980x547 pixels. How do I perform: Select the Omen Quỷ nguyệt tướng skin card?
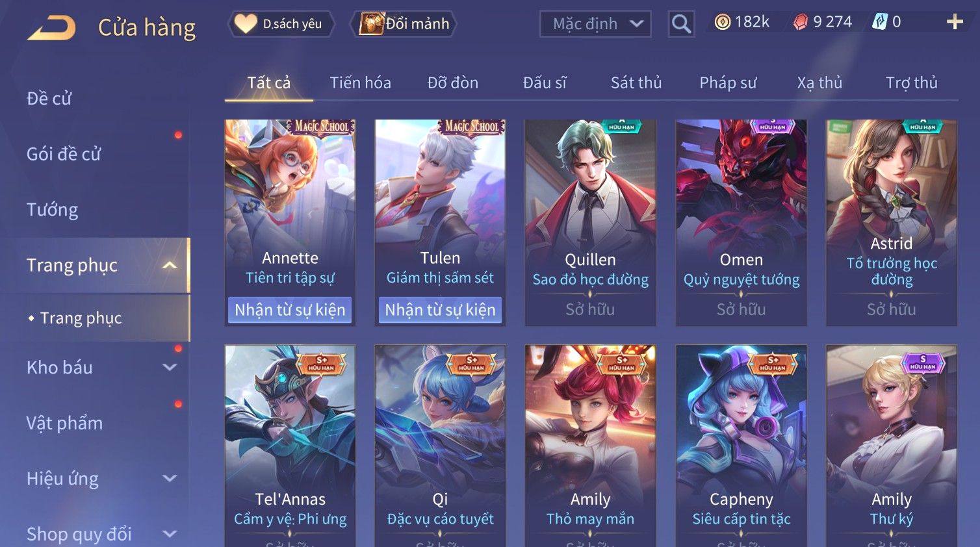741,223
